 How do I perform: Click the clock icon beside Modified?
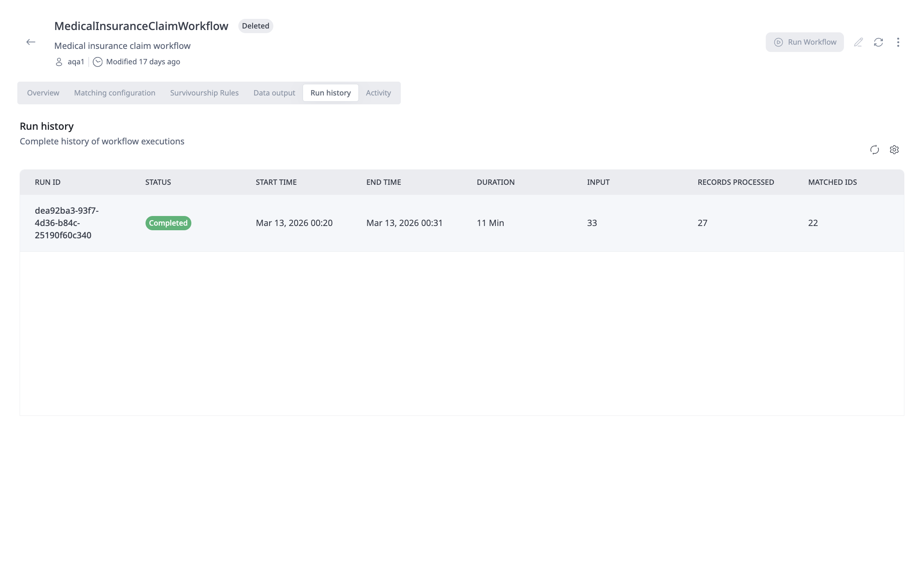[x=98, y=62]
